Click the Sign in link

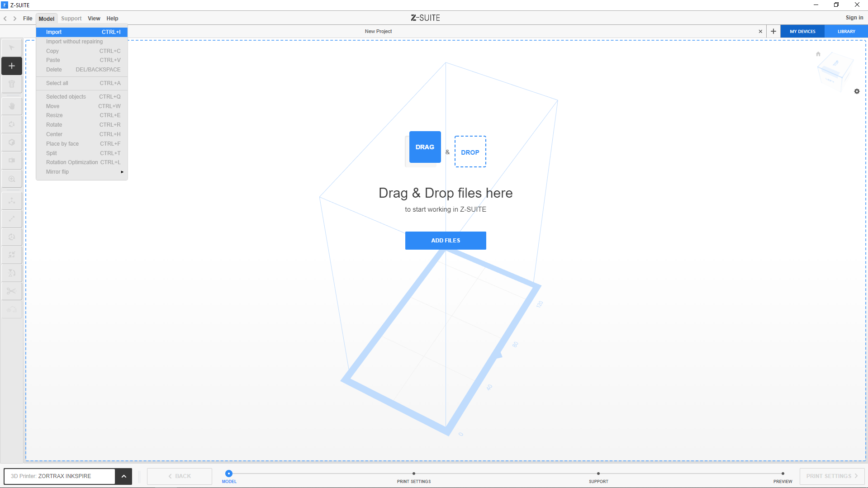[854, 18]
